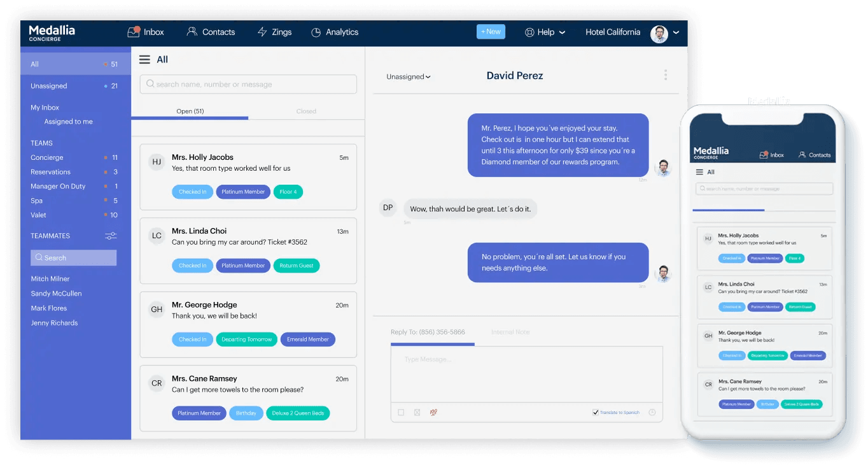The height and width of the screenshot is (465, 868).
Task: Open the Unassigned assignment dropdown
Action: [x=408, y=76]
